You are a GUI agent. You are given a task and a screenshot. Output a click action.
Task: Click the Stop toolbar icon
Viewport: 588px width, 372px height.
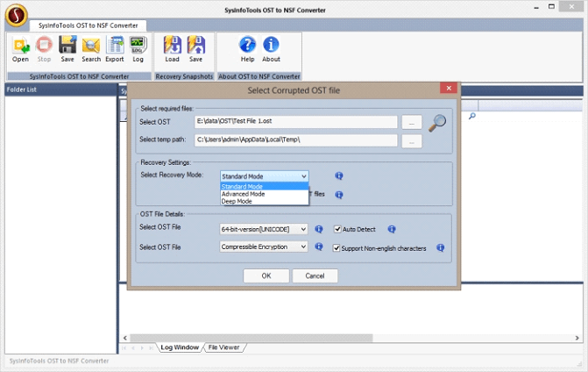point(44,49)
